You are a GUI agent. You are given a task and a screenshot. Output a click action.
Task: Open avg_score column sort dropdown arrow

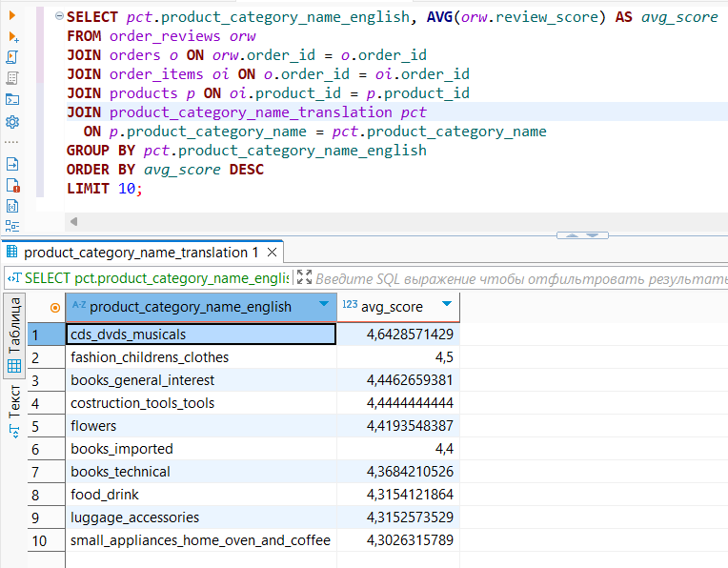447,305
